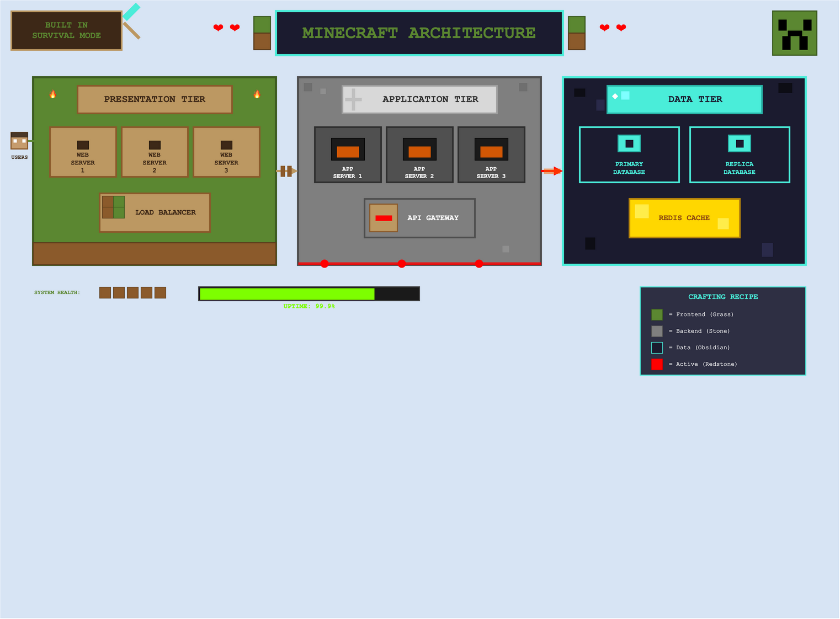Click the Web Server 3 block

(x=226, y=152)
